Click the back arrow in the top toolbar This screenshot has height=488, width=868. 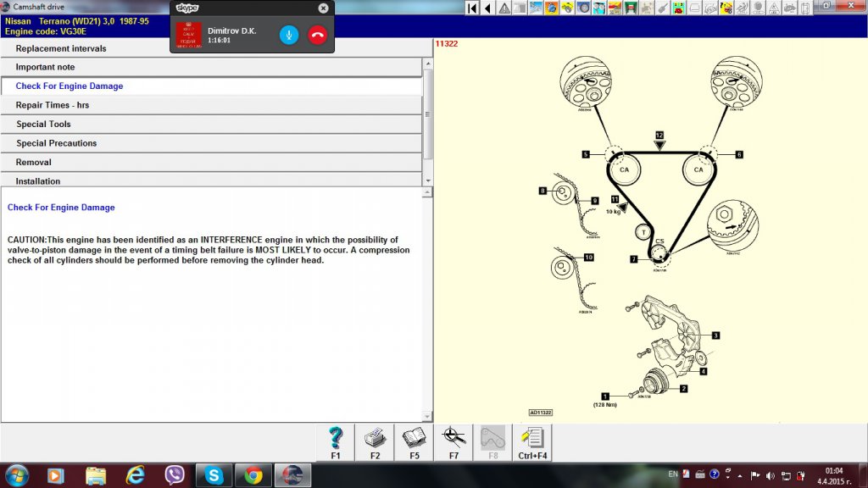click(x=488, y=8)
